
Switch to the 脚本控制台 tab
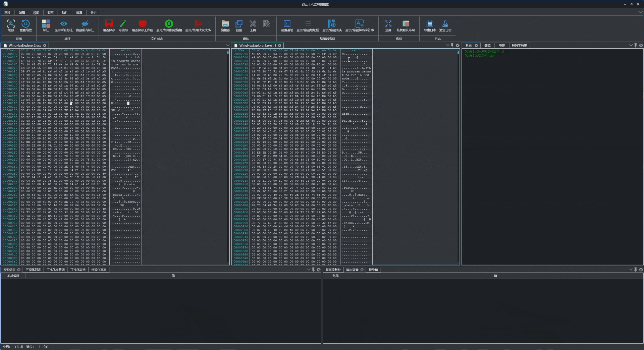click(333, 270)
